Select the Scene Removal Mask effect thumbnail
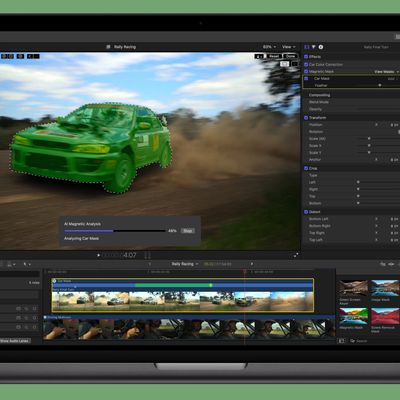400x400 pixels. (x=385, y=316)
